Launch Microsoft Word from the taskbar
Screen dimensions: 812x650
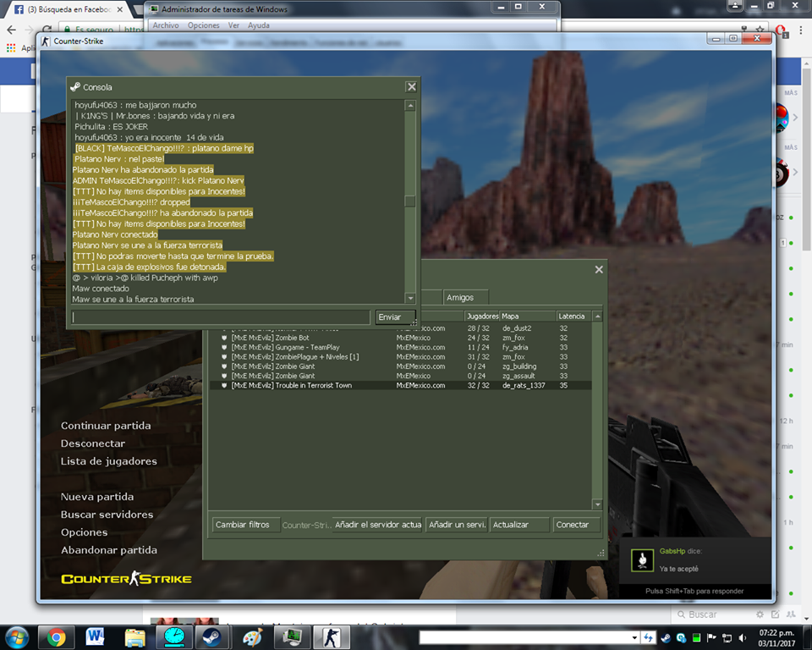(96, 637)
